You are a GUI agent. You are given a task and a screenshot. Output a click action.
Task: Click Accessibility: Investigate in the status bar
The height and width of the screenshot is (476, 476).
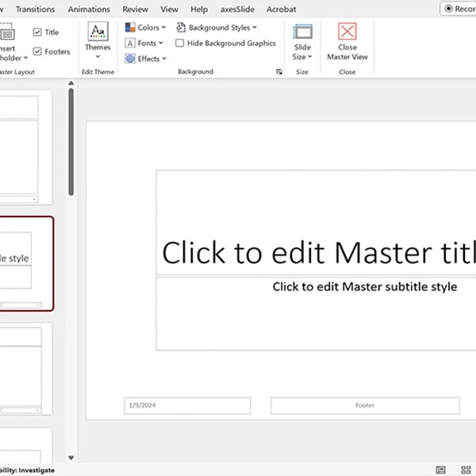pyautogui.click(x=27, y=470)
